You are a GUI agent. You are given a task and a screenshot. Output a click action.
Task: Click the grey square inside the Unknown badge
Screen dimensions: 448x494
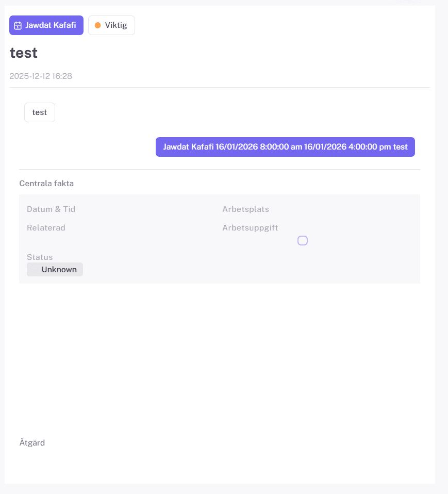[x=35, y=269]
